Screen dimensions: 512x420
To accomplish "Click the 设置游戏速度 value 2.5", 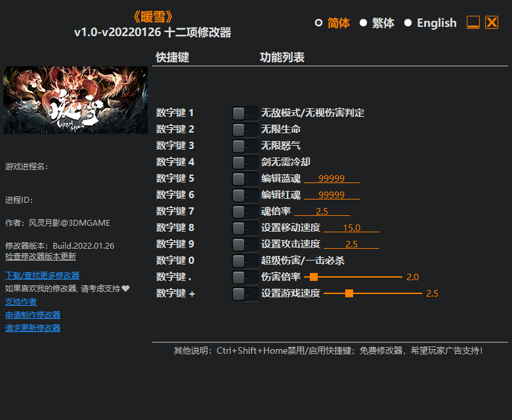I will [x=432, y=293].
